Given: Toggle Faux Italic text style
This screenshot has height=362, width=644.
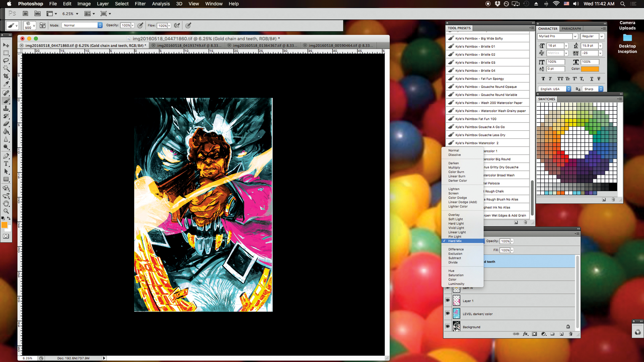Looking at the screenshot, I should pyautogui.click(x=550, y=79).
